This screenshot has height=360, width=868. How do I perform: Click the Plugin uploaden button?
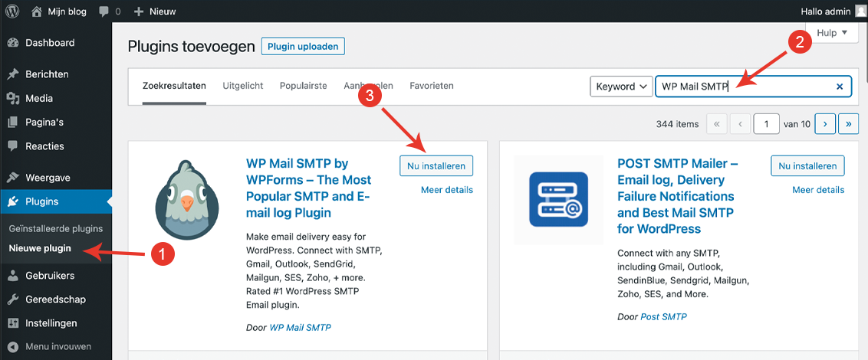click(x=303, y=47)
